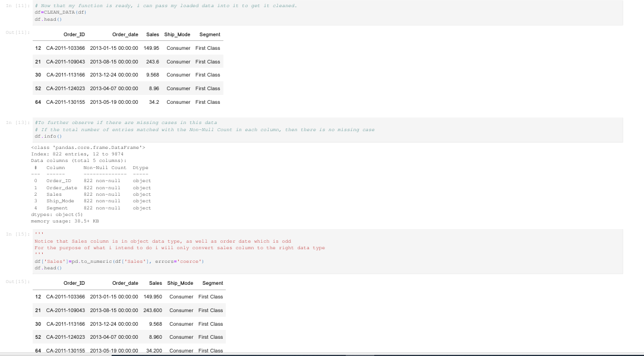This screenshot has width=644, height=356.
Task: Click the df.info() code line
Action: click(x=48, y=136)
